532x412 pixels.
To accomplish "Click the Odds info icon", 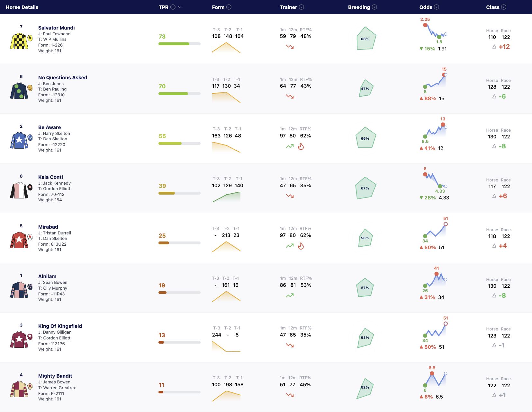I will click(x=437, y=7).
